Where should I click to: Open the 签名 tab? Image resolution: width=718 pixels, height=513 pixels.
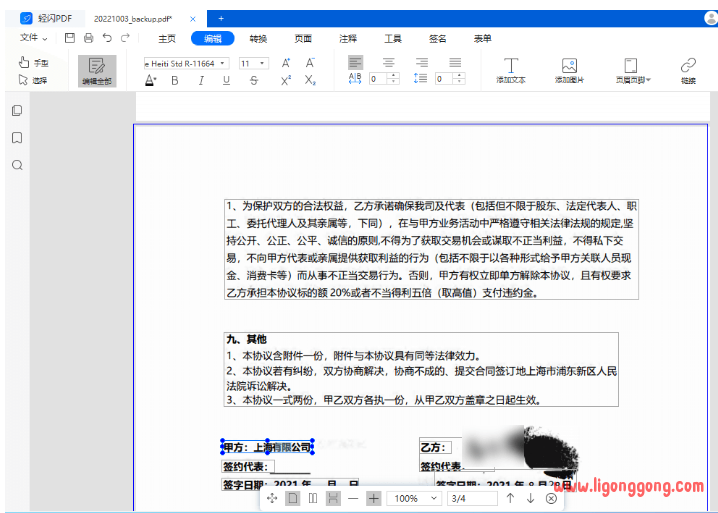coord(437,38)
